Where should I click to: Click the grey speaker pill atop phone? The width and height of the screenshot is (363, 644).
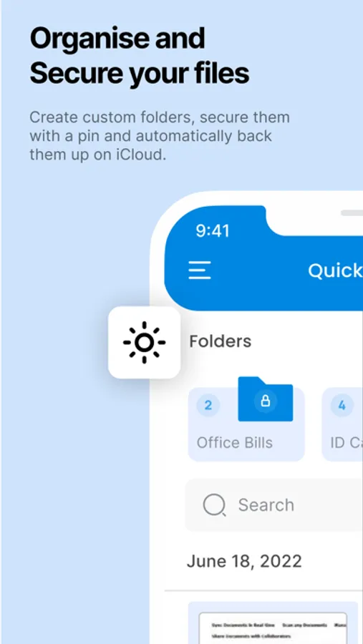point(352,213)
